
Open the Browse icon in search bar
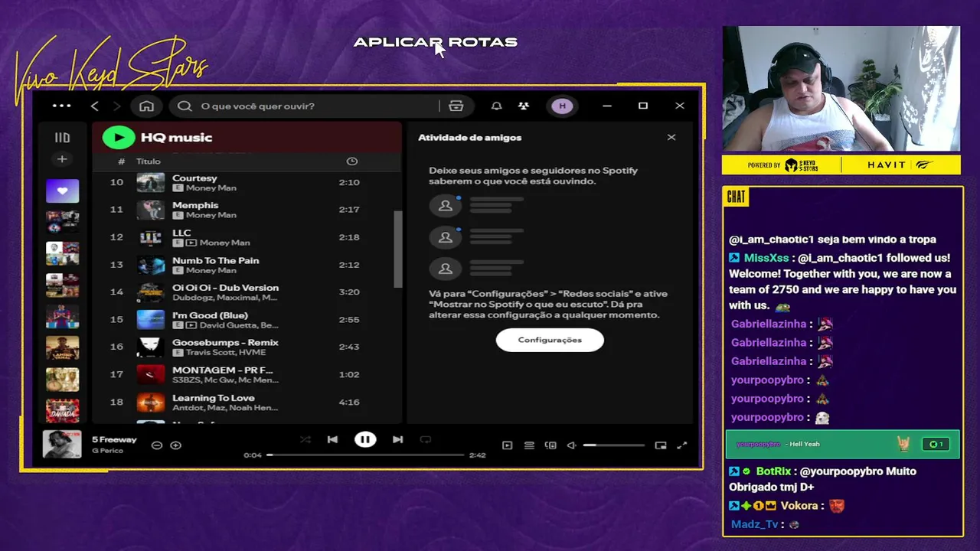(x=456, y=106)
